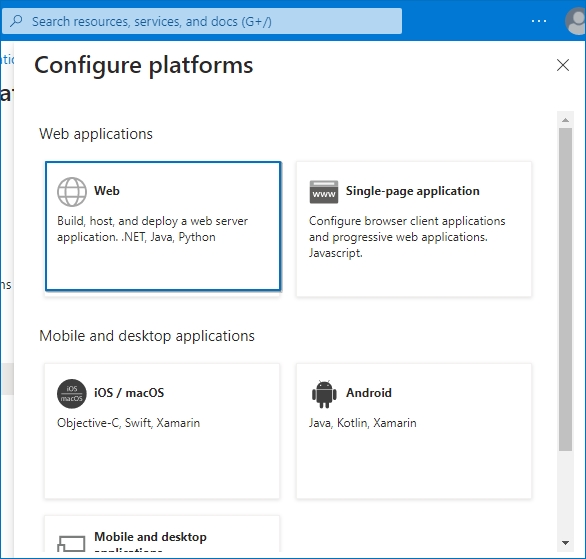The image size is (586, 559).
Task: Open the user account avatar
Action: pyautogui.click(x=576, y=21)
